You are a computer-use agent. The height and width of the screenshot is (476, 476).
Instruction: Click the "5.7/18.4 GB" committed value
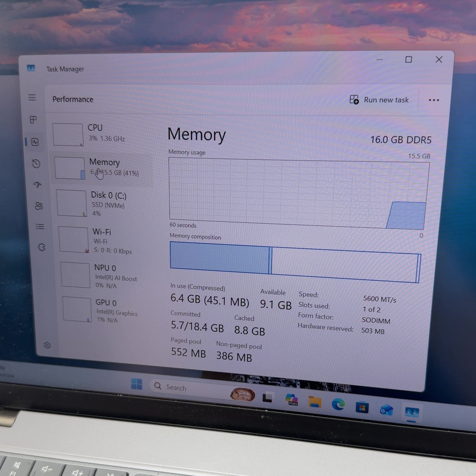[197, 327]
